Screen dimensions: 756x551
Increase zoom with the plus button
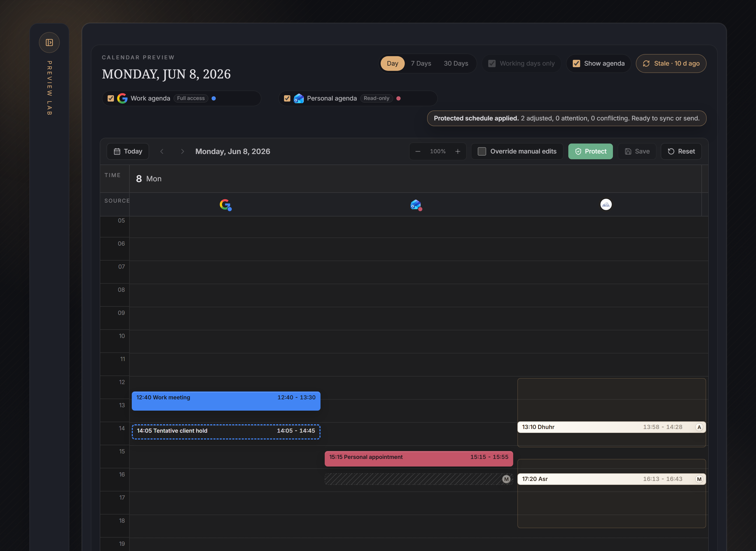click(458, 151)
